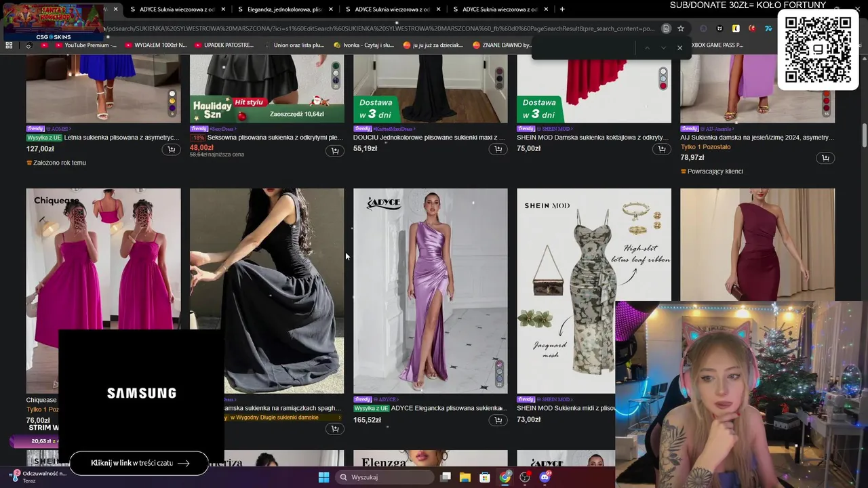The height and width of the screenshot is (488, 868).
Task: Click the 48,00zł price text
Action: click(201, 148)
